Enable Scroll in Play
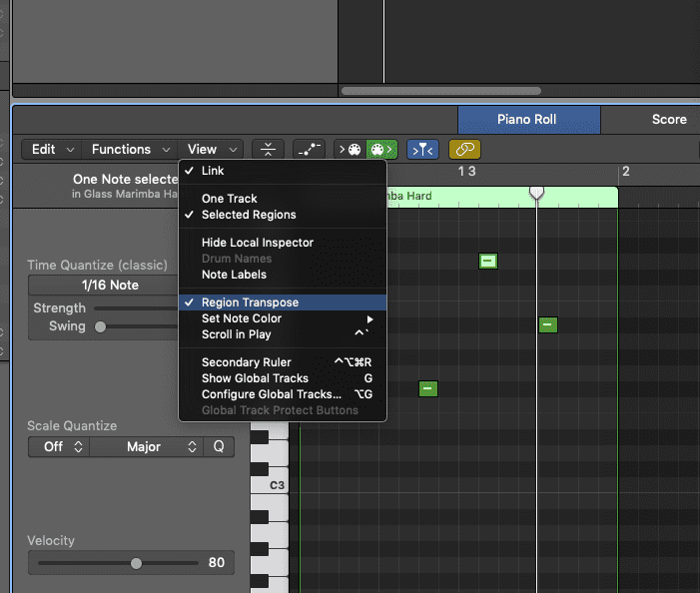 pyautogui.click(x=283, y=334)
